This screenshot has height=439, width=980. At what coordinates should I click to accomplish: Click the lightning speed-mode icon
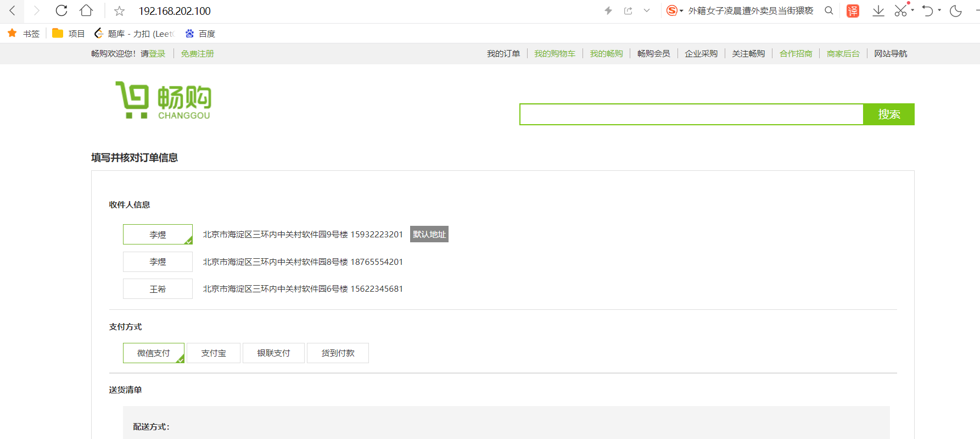pos(608,10)
